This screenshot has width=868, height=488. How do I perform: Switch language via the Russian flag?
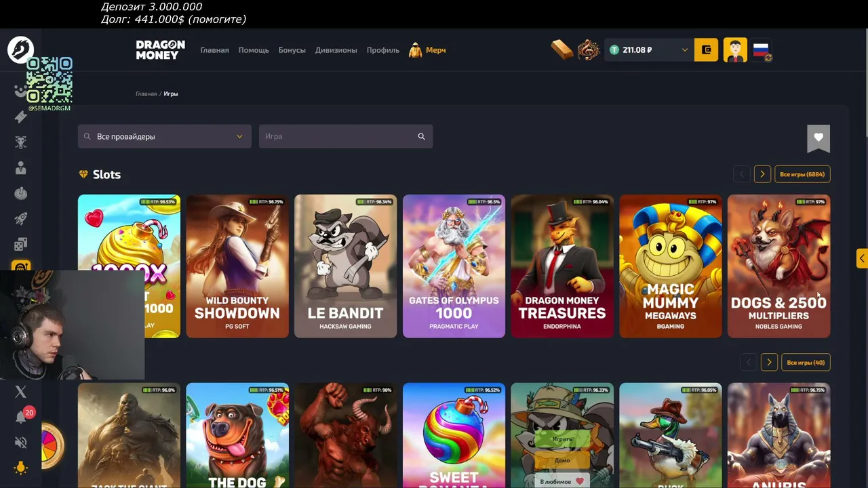[x=762, y=49]
